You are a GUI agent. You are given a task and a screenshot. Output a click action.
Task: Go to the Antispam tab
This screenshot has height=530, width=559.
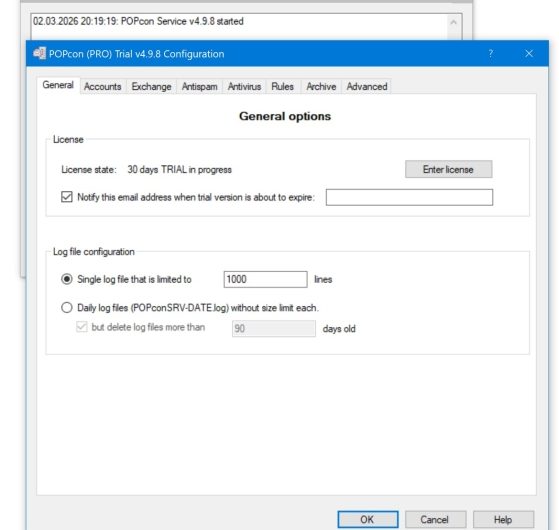(200, 87)
